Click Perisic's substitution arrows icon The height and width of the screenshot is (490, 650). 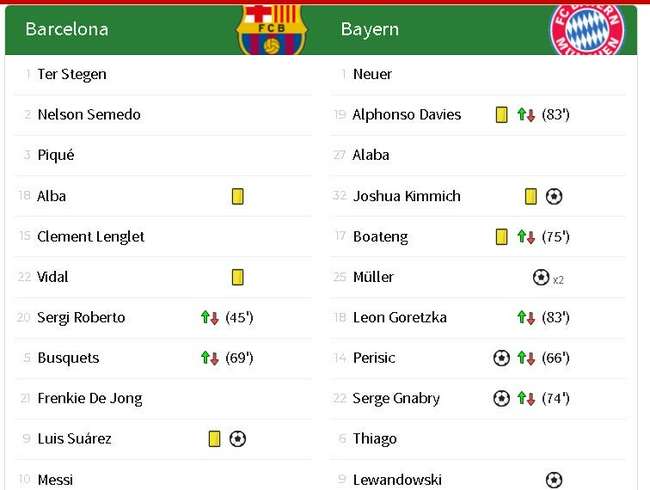pyautogui.click(x=526, y=358)
